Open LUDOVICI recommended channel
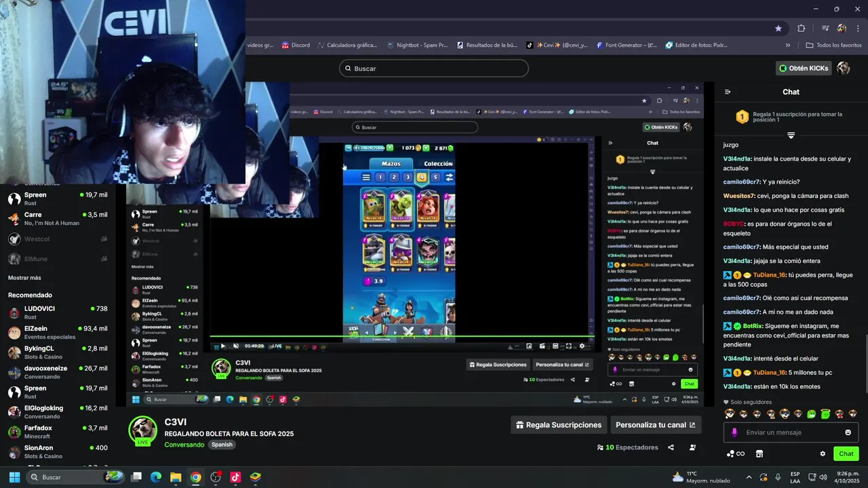This screenshot has height=488, width=868. (x=58, y=312)
